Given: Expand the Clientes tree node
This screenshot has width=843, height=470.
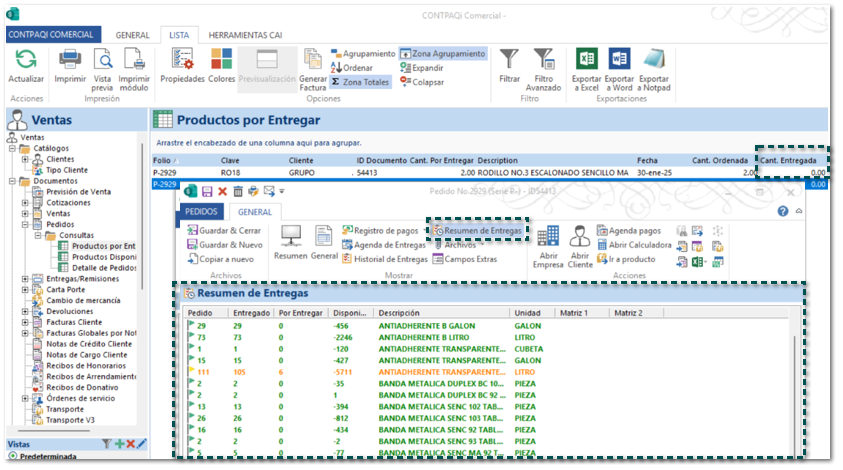Looking at the screenshot, I should pos(25,159).
